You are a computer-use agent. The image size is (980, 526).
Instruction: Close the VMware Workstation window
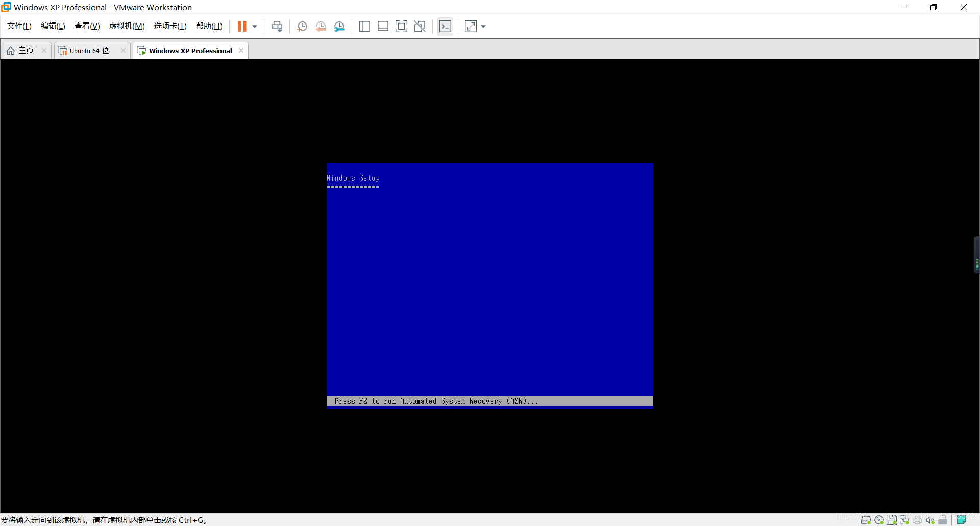pyautogui.click(x=964, y=7)
